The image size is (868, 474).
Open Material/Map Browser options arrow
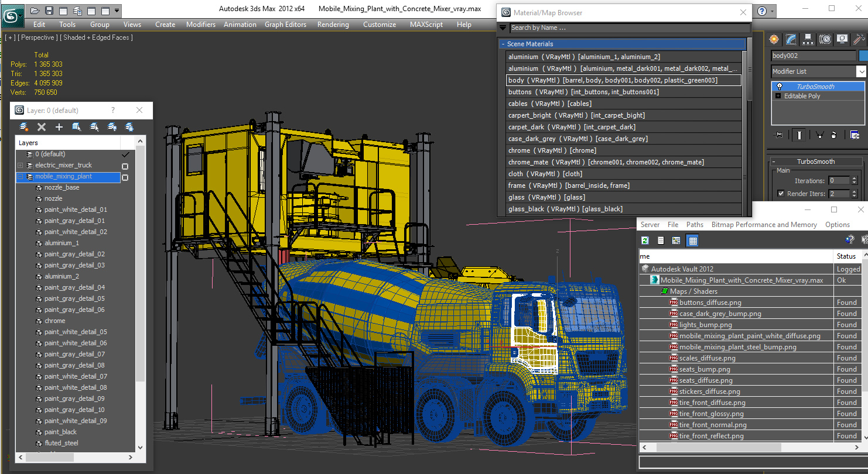(503, 28)
